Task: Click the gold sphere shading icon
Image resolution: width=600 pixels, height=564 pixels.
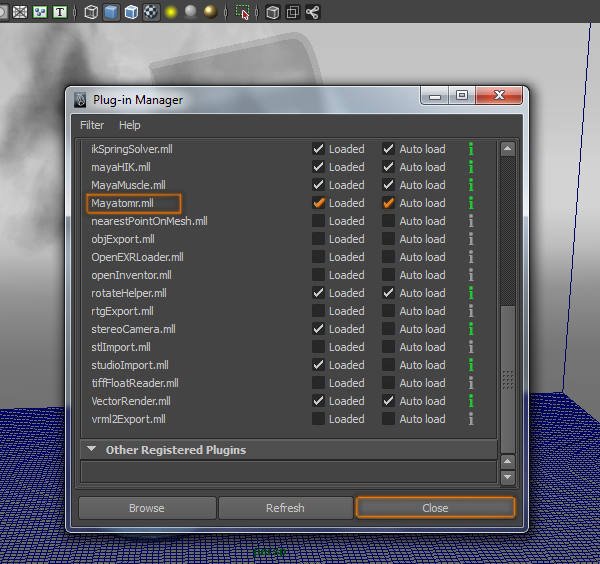Action: 211,12
